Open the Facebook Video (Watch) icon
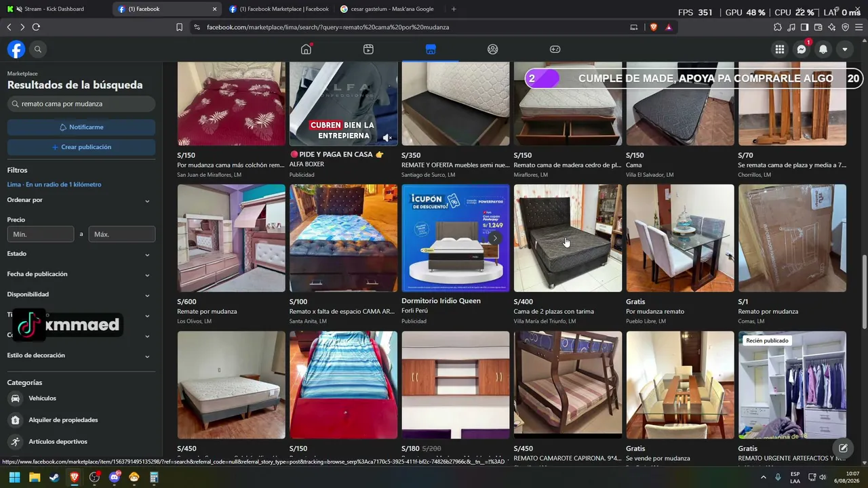The height and width of the screenshot is (488, 868). click(368, 49)
